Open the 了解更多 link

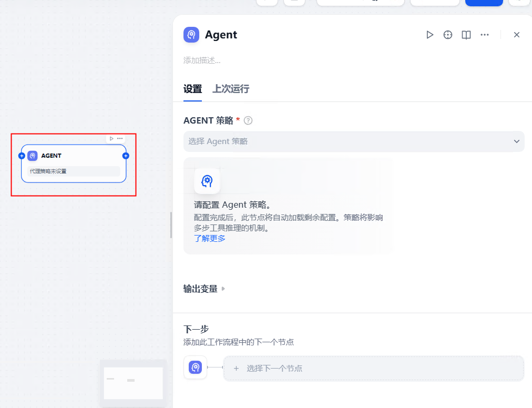(209, 238)
